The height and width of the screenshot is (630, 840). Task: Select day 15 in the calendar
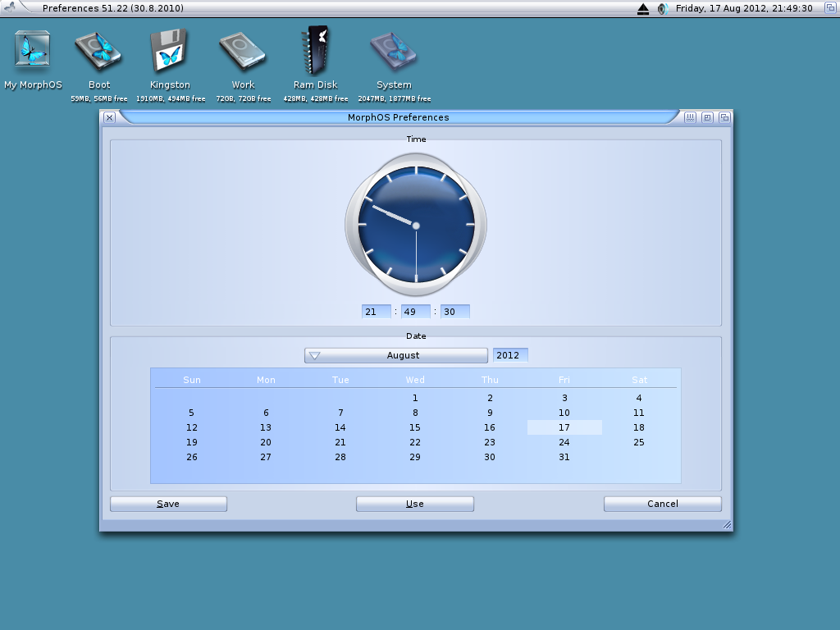pos(415,427)
